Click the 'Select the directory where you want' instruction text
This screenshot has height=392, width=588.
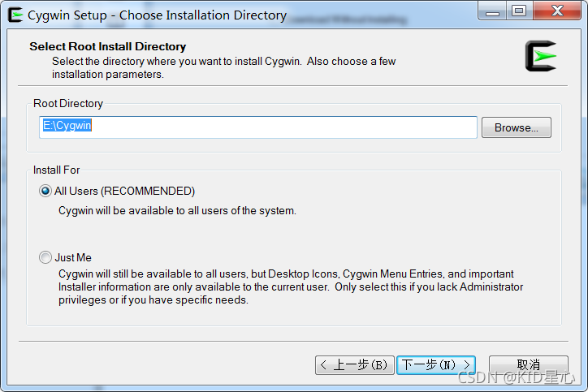tap(224, 68)
